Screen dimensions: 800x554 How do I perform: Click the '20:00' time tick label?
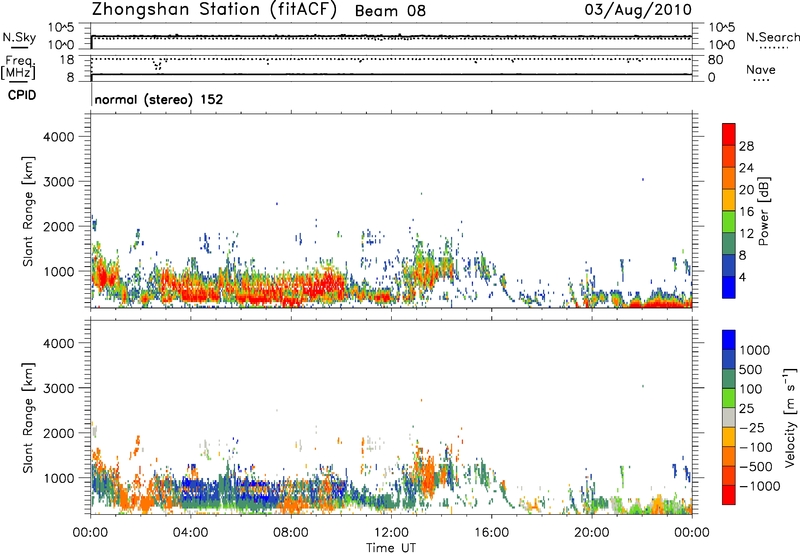[x=591, y=533]
